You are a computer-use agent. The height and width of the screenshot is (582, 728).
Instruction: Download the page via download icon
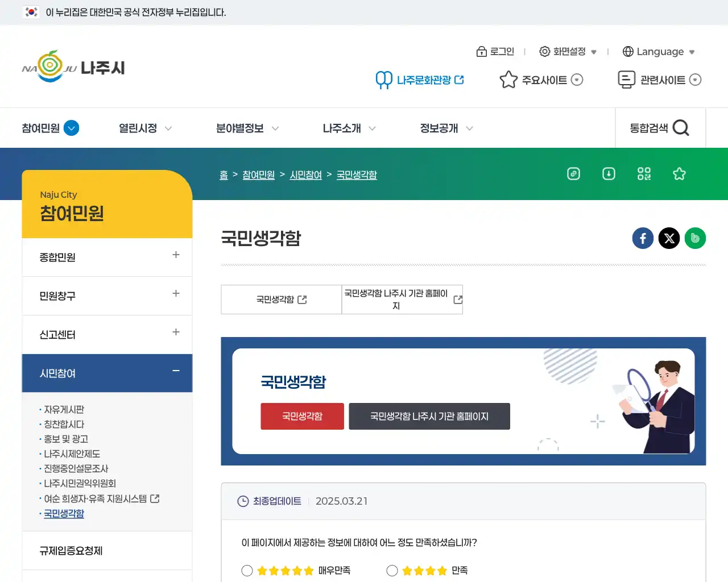(609, 174)
